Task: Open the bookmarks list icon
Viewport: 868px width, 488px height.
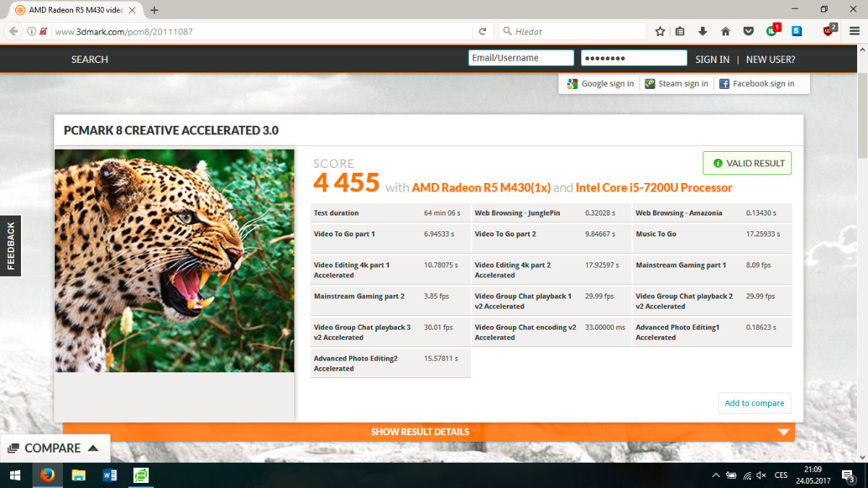Action: (680, 31)
